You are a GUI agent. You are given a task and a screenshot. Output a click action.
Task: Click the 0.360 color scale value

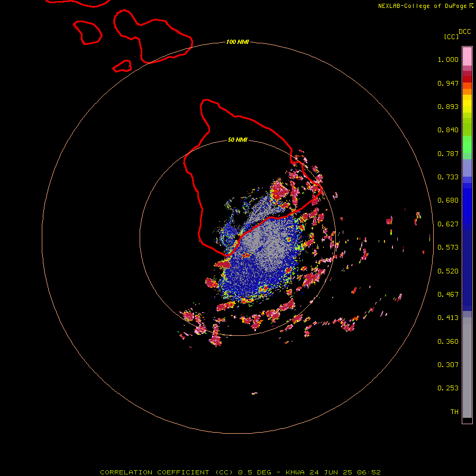[x=448, y=342]
